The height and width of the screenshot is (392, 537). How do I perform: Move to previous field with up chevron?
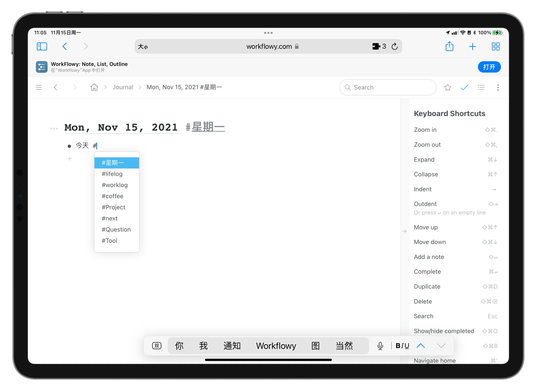(421, 346)
